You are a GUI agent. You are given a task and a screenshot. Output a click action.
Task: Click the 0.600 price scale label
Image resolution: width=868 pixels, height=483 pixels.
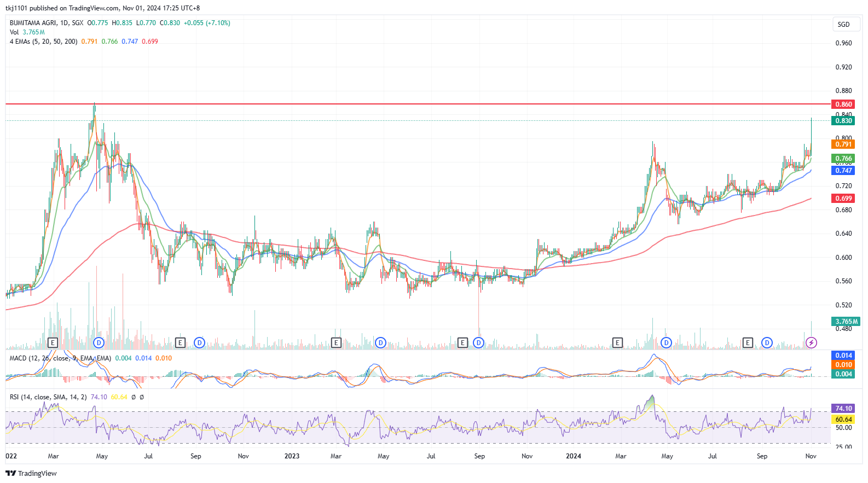[843, 258]
